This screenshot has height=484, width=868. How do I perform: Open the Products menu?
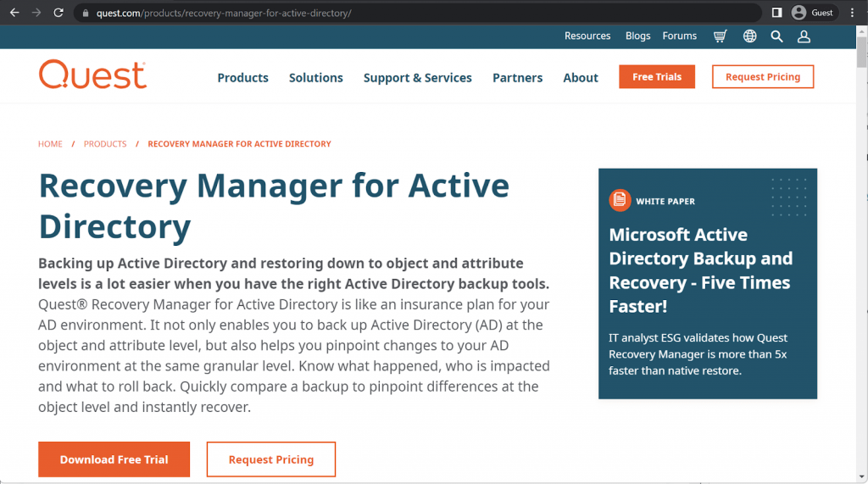[x=242, y=77]
